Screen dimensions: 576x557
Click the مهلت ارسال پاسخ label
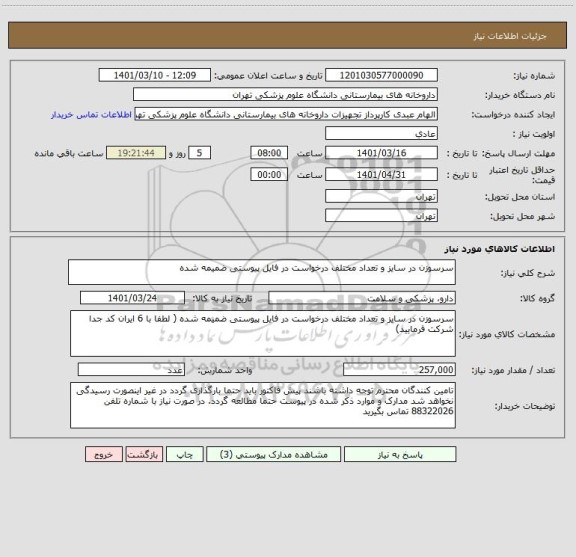518,153
